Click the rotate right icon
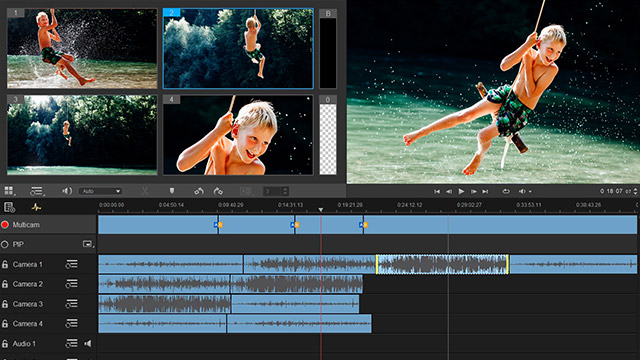Viewport: 640px width, 360px height. coord(218,191)
